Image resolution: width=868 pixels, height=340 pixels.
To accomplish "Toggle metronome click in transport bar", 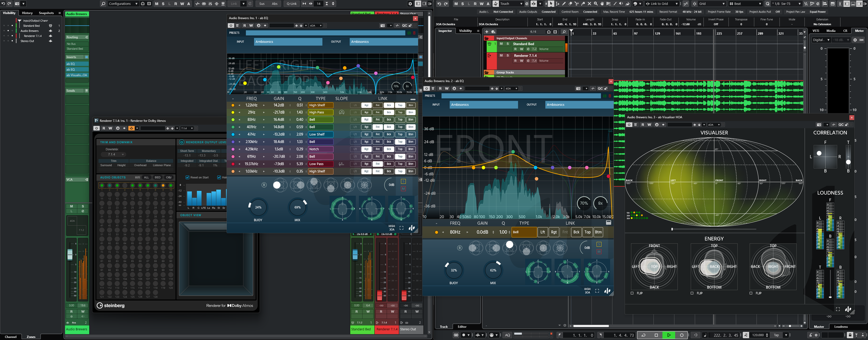I will (810, 335).
